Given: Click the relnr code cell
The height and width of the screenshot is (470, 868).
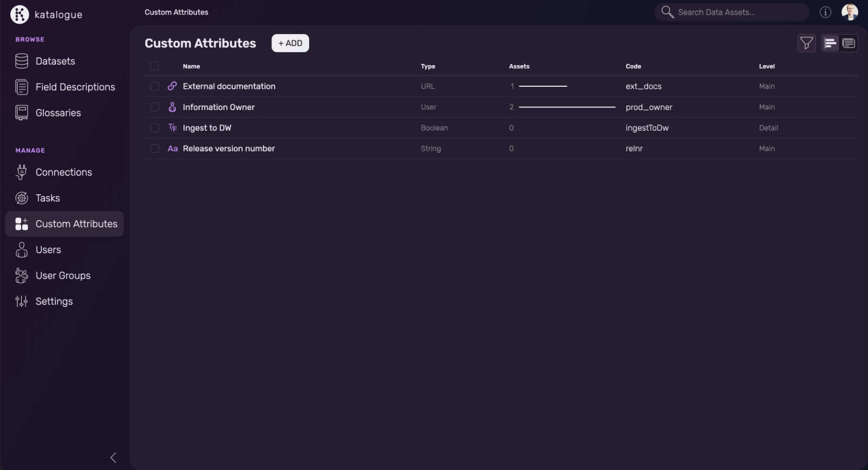Looking at the screenshot, I should pyautogui.click(x=634, y=149).
